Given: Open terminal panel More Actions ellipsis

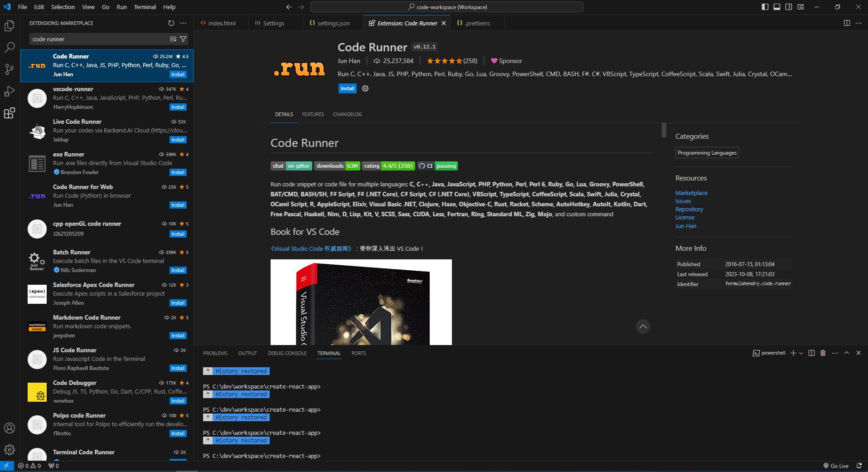Looking at the screenshot, I should [x=835, y=353].
